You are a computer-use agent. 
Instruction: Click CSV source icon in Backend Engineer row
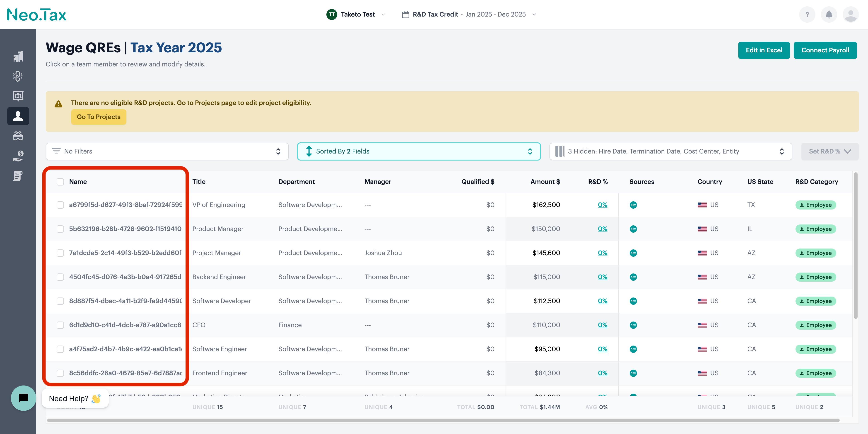click(x=633, y=277)
